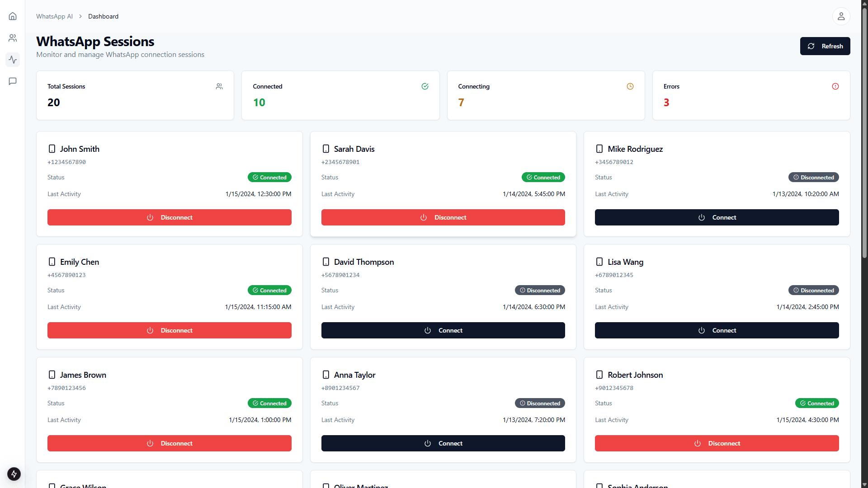Select the Connected count 10

(259, 103)
